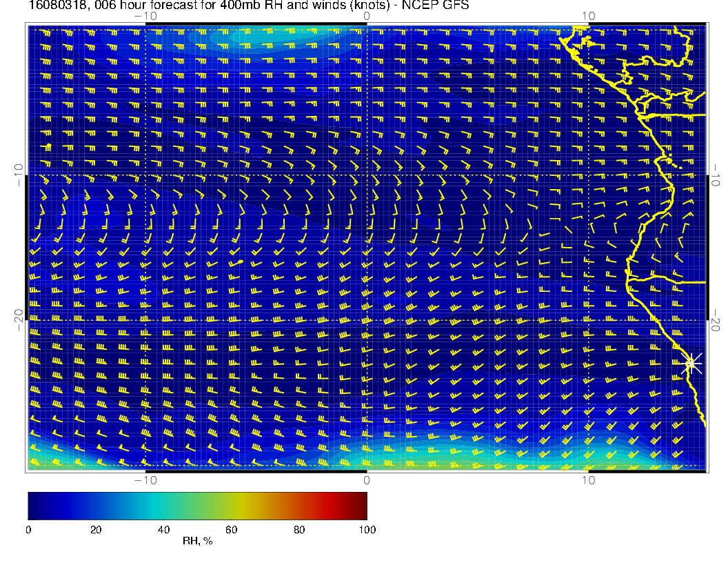
Task: Click the colorbar tick label 60
Action: 231,529
